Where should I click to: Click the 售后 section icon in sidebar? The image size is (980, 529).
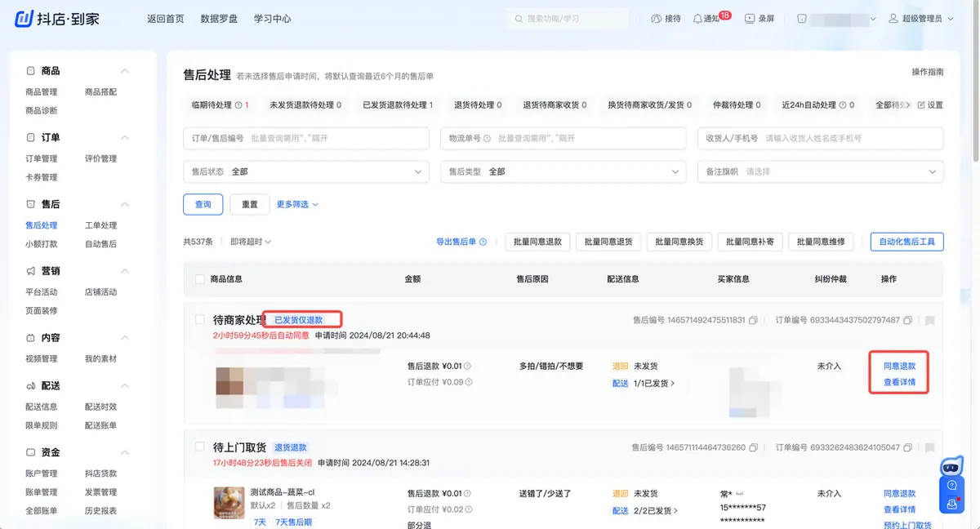pos(31,204)
